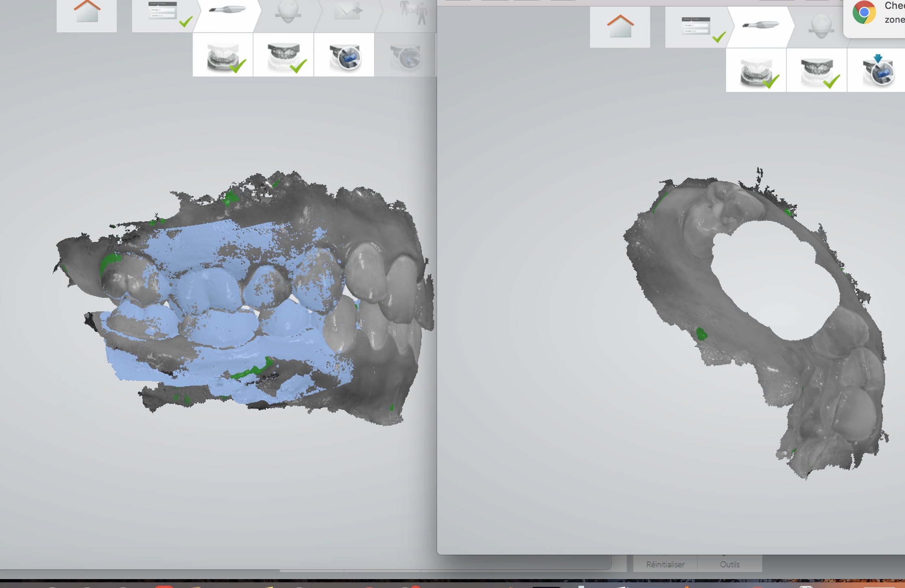This screenshot has height=588, width=905.
Task: Select upper jaw scan in right window
Action: pyautogui.click(x=816, y=71)
